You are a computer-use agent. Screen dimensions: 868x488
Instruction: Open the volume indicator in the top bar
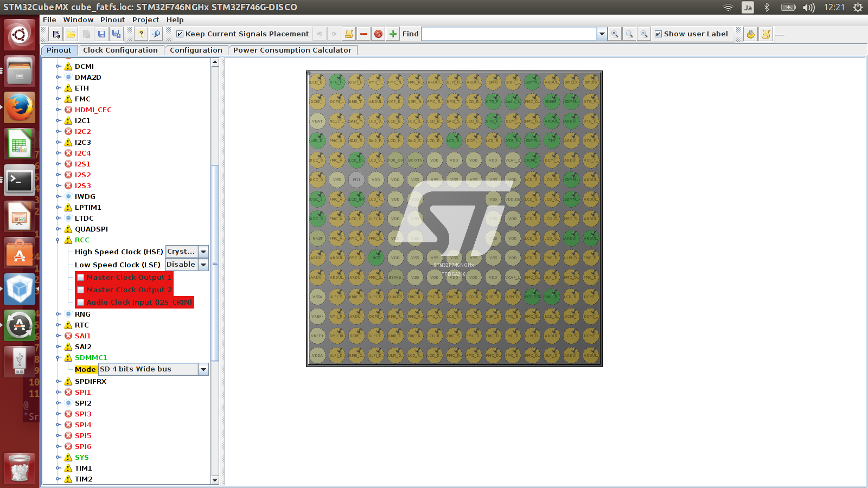click(808, 7)
